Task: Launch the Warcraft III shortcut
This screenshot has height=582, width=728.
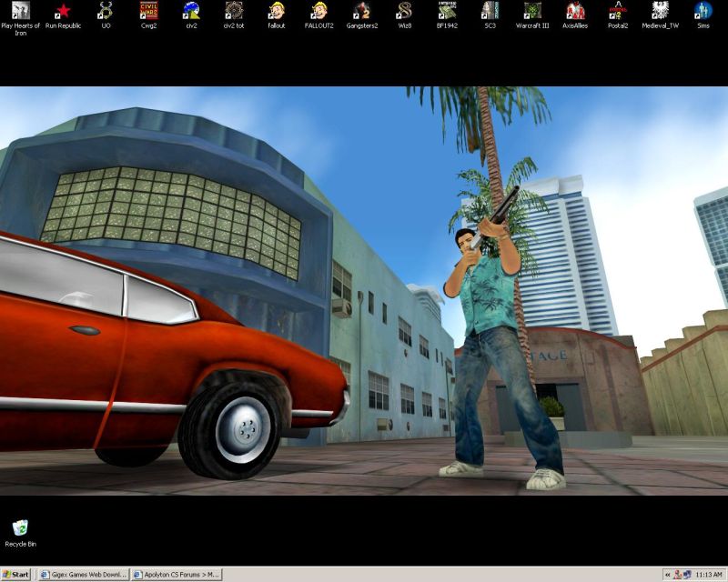Action: point(532,12)
